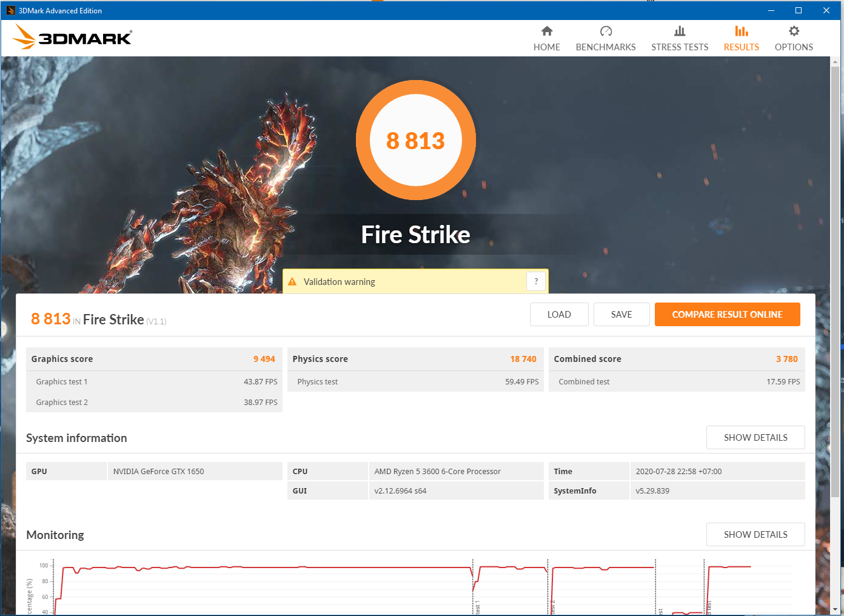The image size is (844, 616).
Task: Click the 3DMark title bar app icon
Action: click(x=10, y=10)
